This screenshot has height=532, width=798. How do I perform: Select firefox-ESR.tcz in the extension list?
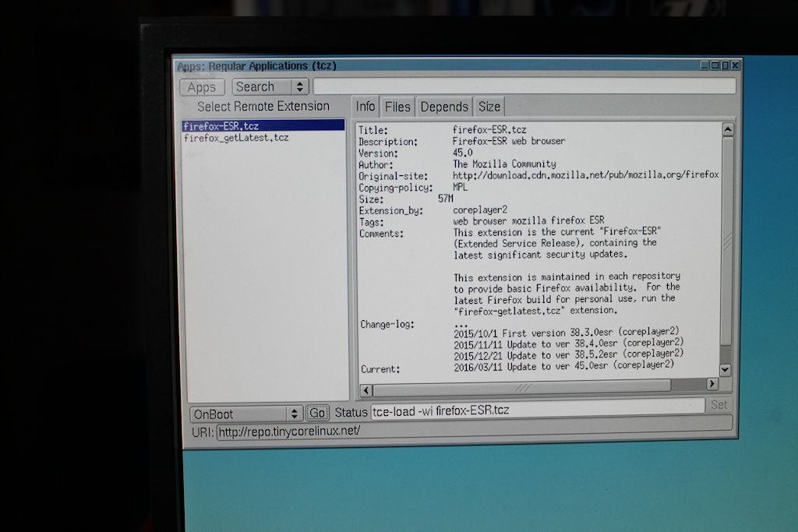click(x=263, y=125)
